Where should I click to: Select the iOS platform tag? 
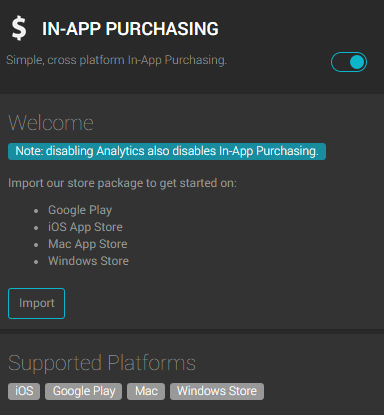[x=24, y=391]
